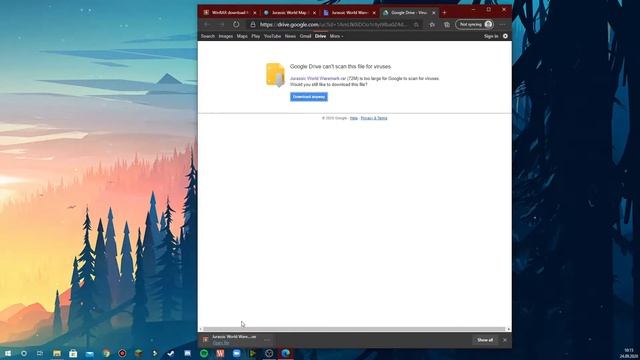The image size is (640, 360).
Task: Reload the current page
Action: [x=236, y=24]
